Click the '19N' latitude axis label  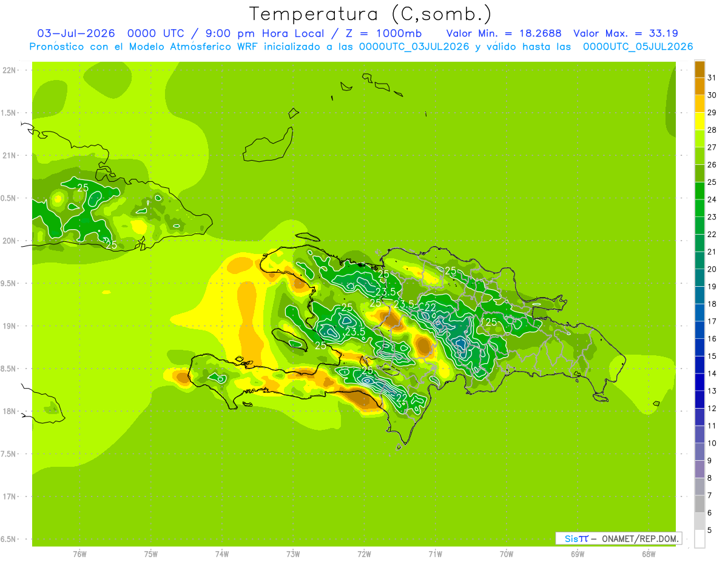(x=10, y=326)
